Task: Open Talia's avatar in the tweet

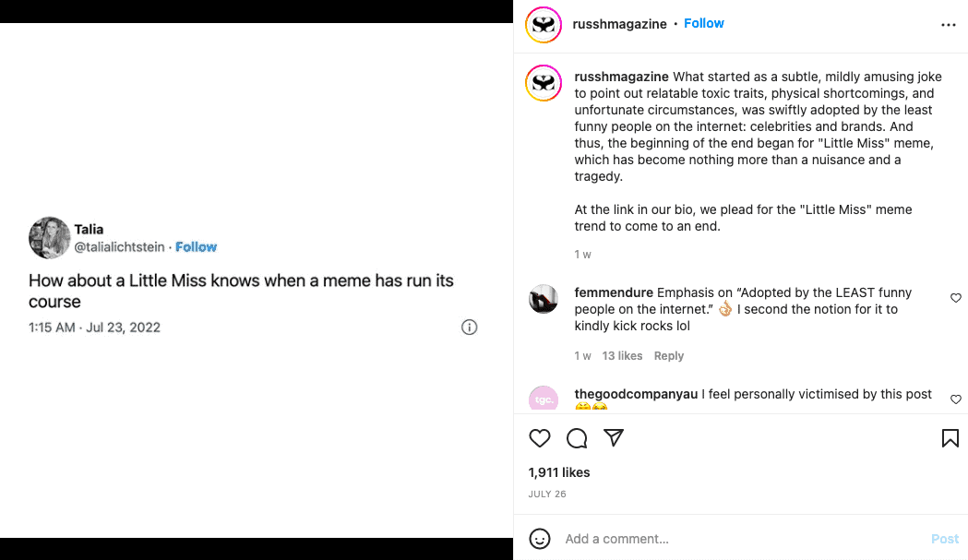Action: tap(48, 238)
